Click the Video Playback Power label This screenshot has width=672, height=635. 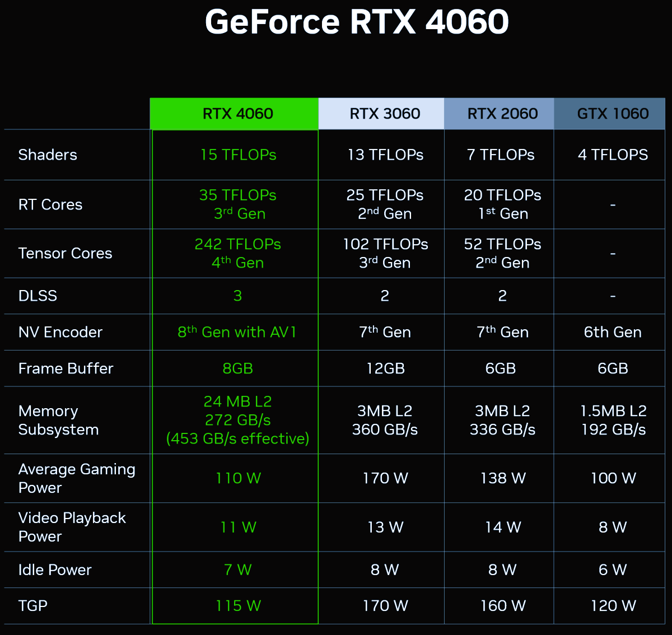(x=72, y=527)
